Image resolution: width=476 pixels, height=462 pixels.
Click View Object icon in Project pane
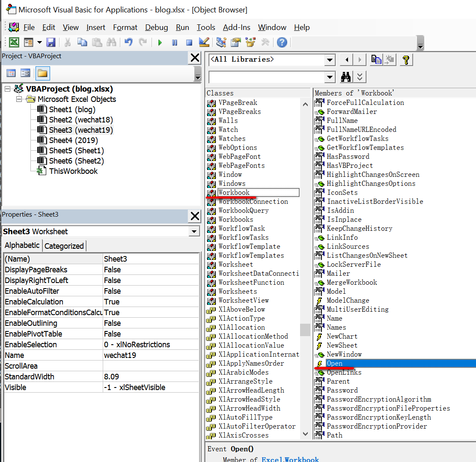(26, 73)
